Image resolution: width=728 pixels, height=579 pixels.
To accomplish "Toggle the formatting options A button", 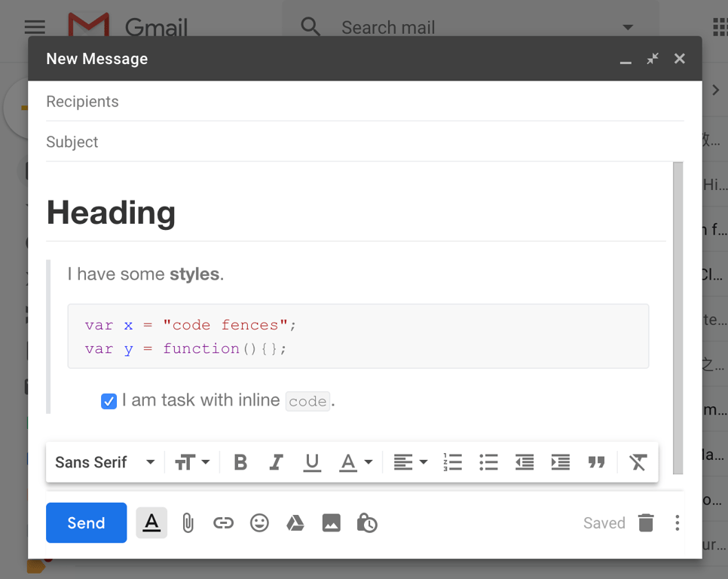I will pos(151,522).
